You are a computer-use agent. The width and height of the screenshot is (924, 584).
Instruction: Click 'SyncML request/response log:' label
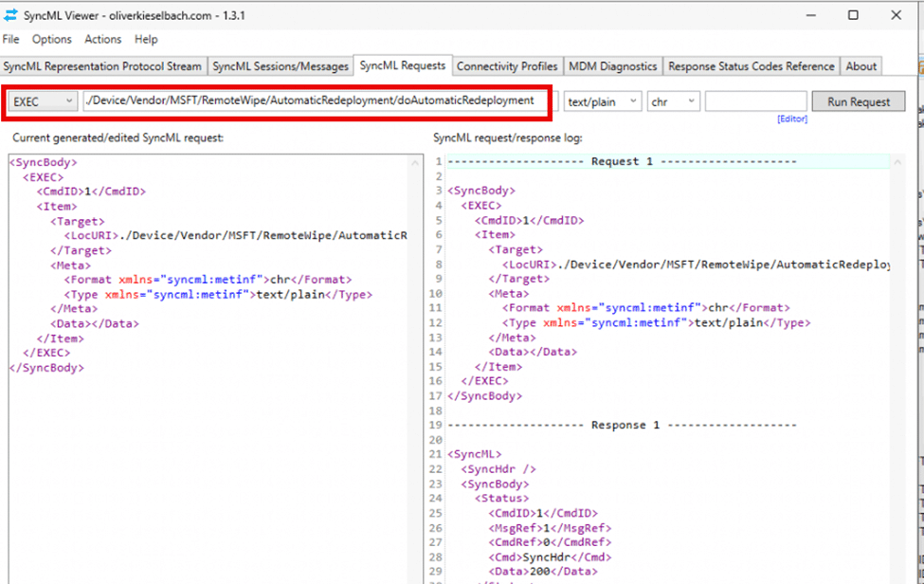coord(507,137)
